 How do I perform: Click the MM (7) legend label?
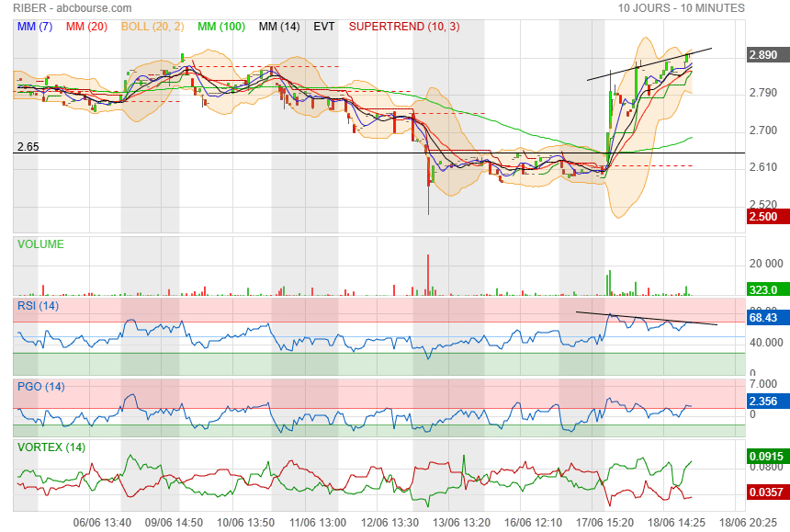click(35, 27)
